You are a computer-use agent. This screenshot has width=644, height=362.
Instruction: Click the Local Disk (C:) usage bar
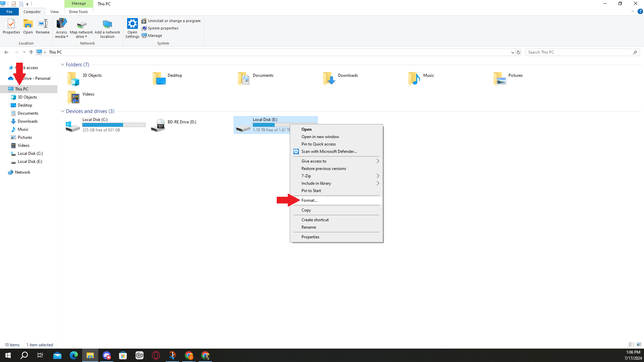(114, 125)
